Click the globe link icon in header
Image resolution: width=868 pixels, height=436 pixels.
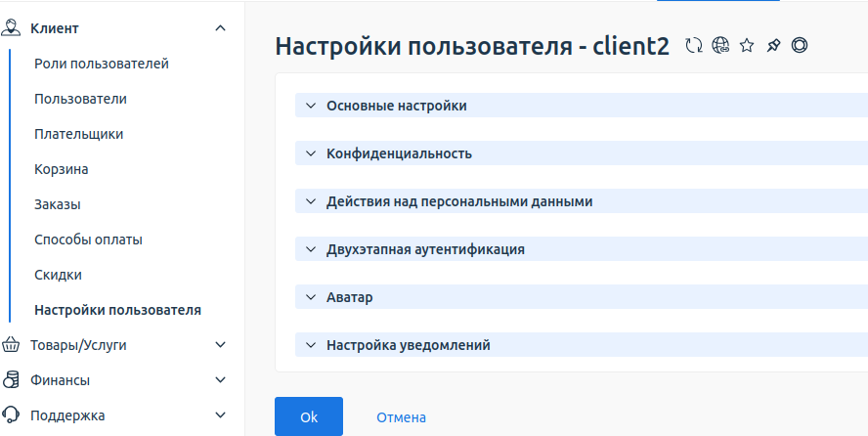[720, 46]
